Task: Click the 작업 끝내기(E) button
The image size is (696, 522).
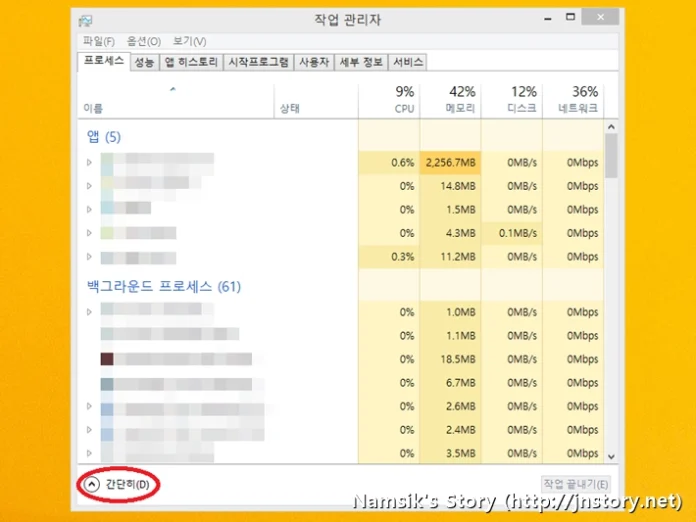Action: [x=575, y=484]
